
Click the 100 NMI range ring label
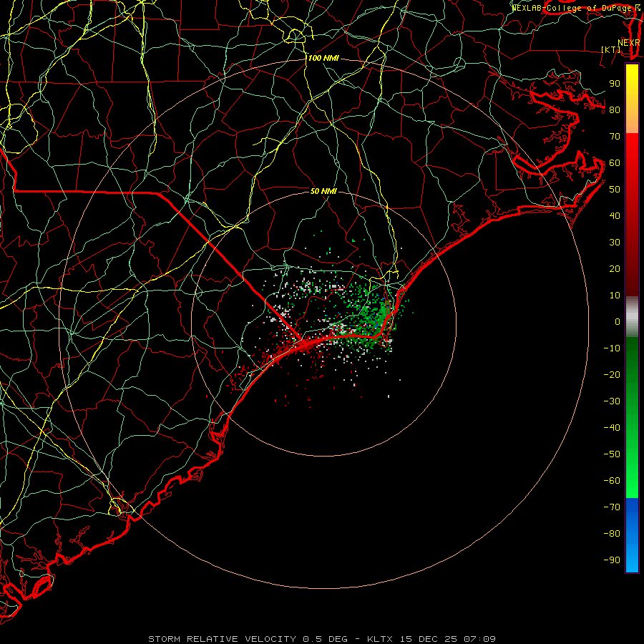coord(323,59)
